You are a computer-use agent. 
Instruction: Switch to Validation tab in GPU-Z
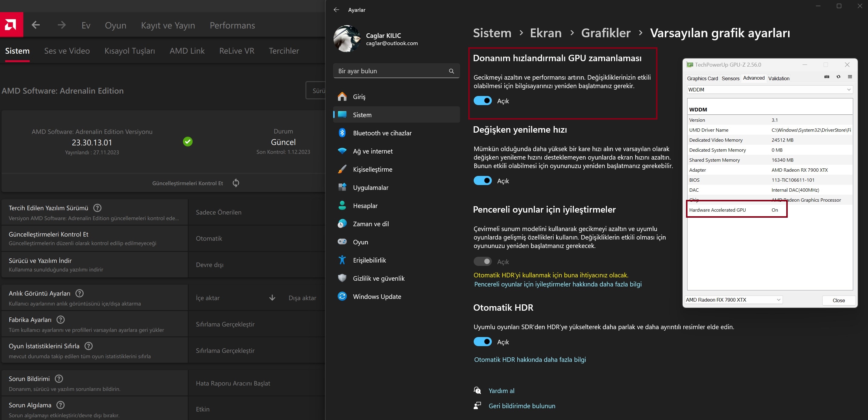point(779,78)
